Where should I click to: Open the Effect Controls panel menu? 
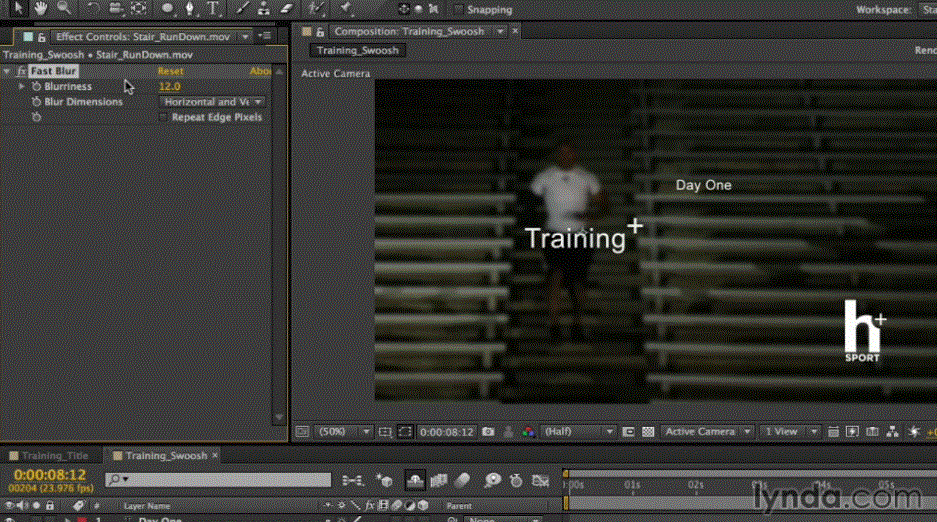click(x=265, y=37)
